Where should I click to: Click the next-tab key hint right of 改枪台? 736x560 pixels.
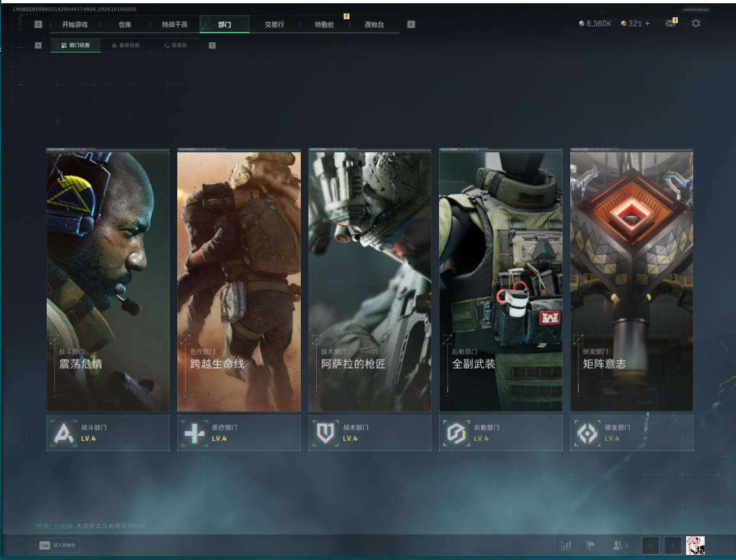(411, 24)
